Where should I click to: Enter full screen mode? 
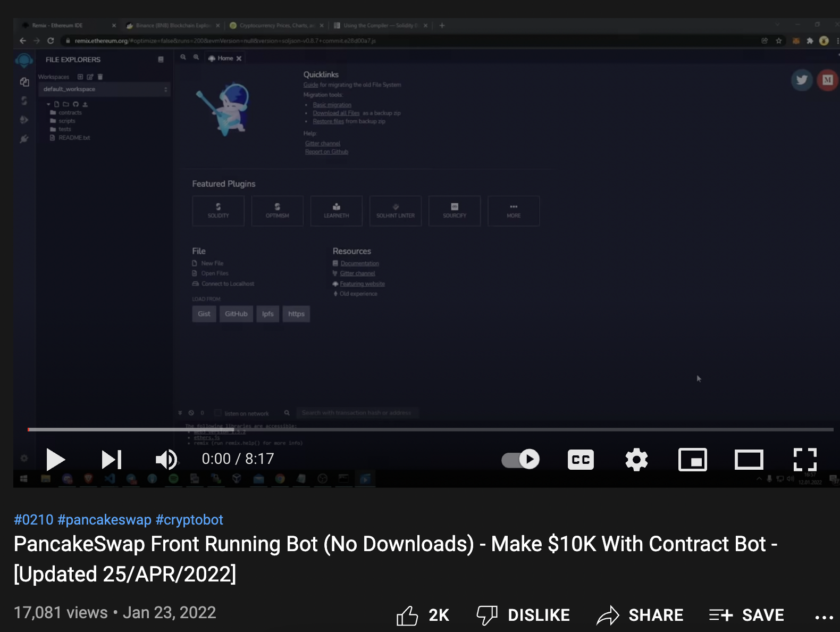(805, 460)
